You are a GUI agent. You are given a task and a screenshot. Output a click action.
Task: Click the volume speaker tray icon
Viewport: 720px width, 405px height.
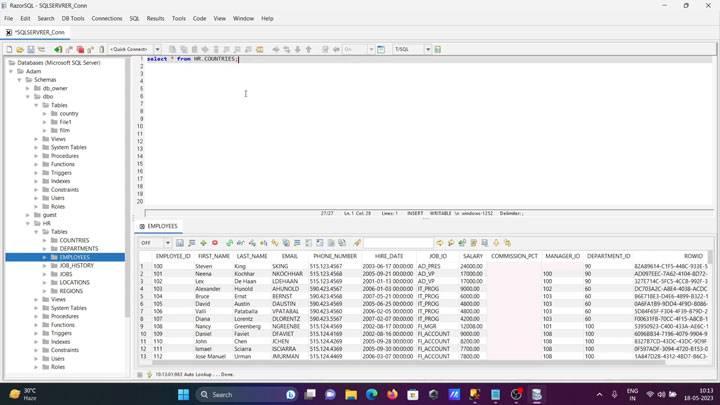click(x=661, y=394)
